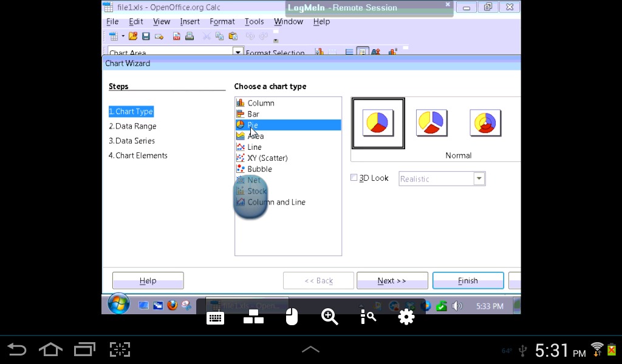
Task: Choose Bubble chart type
Action: click(x=288, y=169)
